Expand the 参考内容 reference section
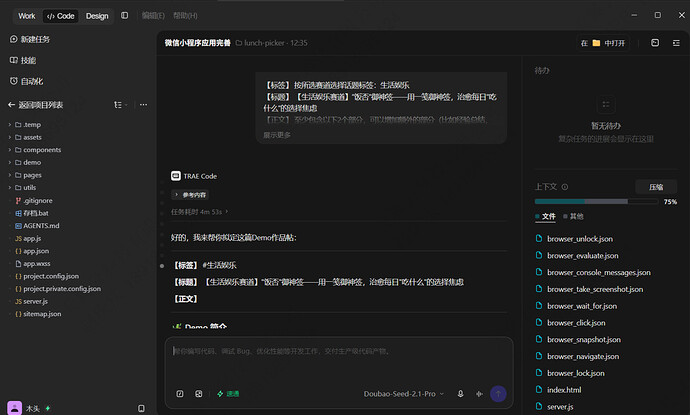 point(190,195)
